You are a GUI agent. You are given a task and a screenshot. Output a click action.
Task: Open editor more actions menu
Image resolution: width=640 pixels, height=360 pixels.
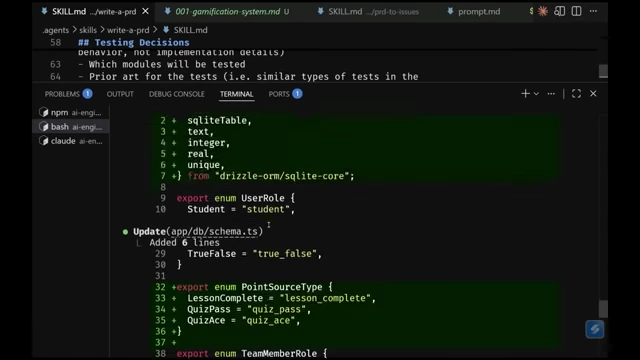(593, 11)
